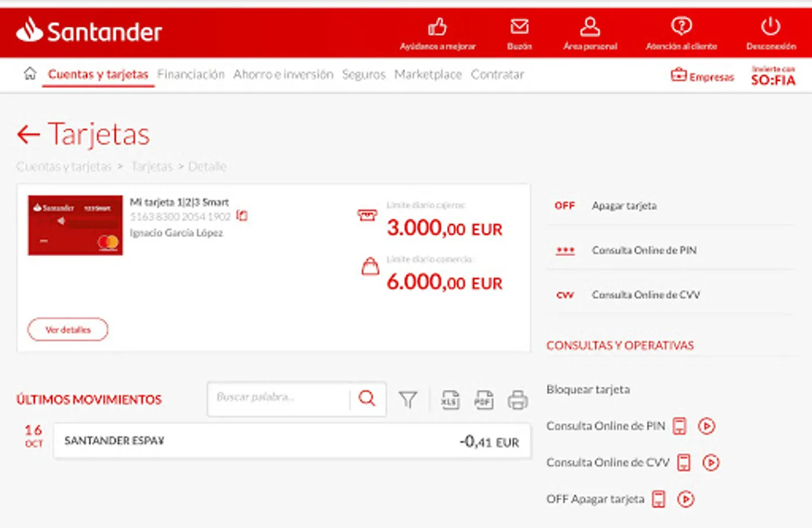
Task: Open the Seguros menu
Action: tap(364, 75)
